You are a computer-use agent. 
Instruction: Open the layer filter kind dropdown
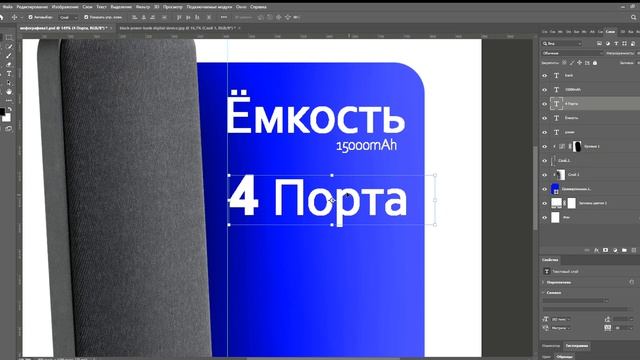click(562, 43)
